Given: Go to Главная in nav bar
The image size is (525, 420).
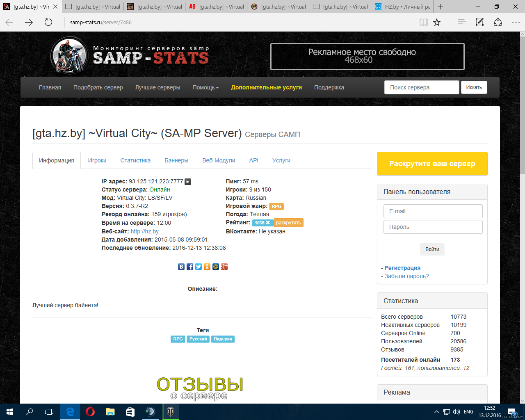Looking at the screenshot, I should (x=50, y=87).
